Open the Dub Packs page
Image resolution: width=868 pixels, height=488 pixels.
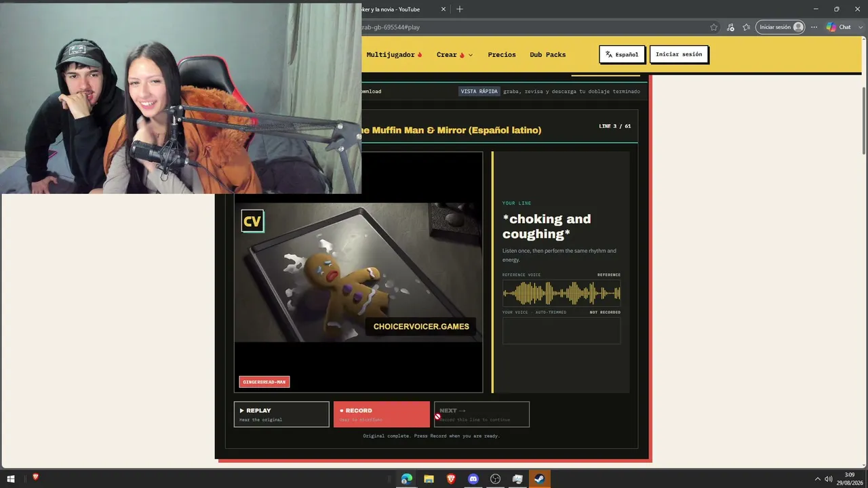[547, 55]
